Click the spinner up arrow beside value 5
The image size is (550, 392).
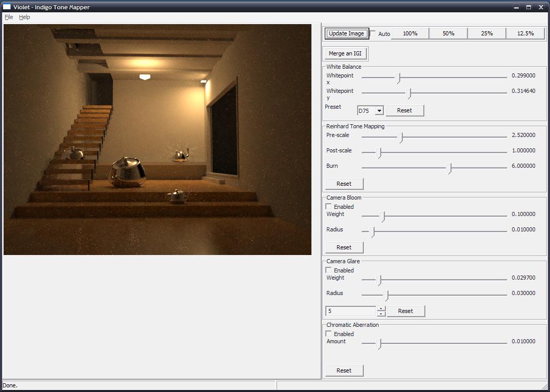381,308
